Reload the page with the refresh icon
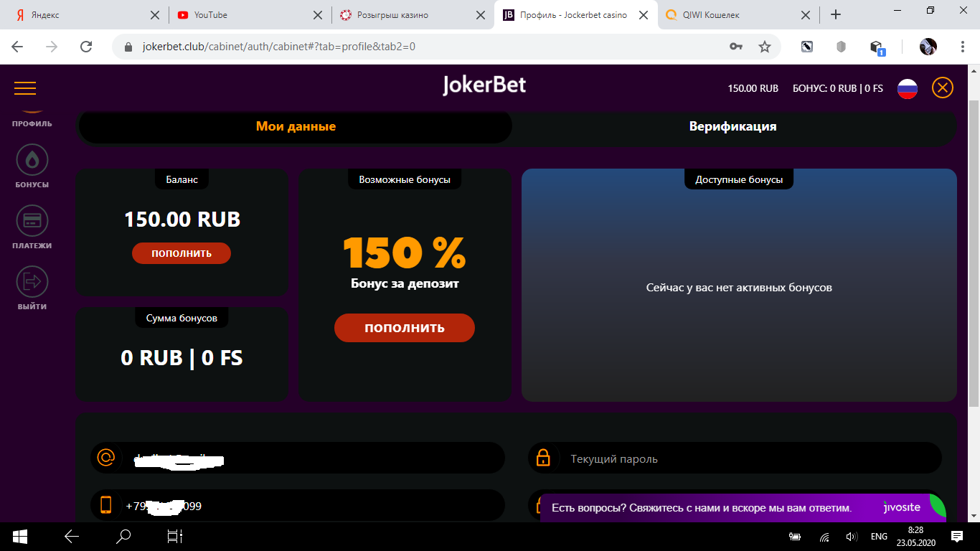This screenshot has width=980, height=551. (x=86, y=47)
